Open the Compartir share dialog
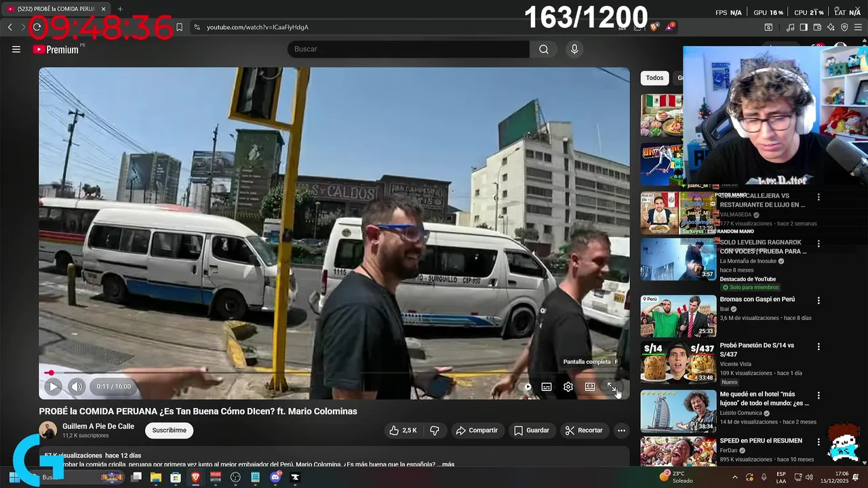This screenshot has height=488, width=868. coord(477,430)
